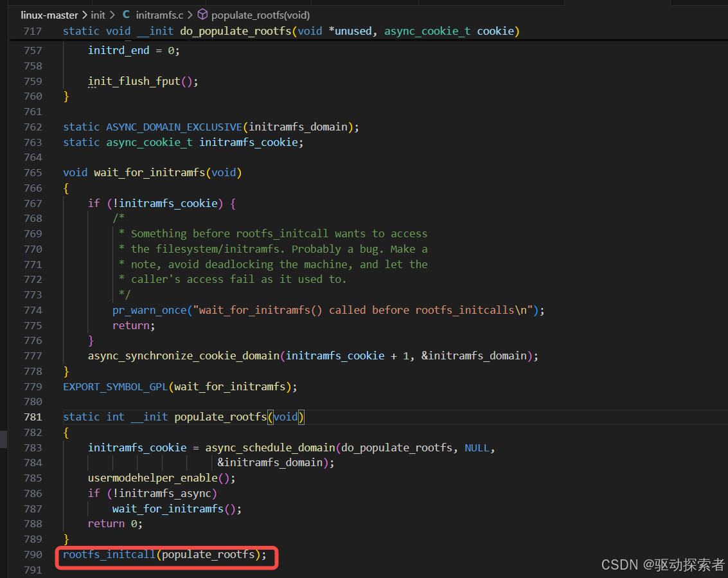Click the symbol cube icon in breadcrumb
The width and height of the screenshot is (728, 578).
point(203,15)
